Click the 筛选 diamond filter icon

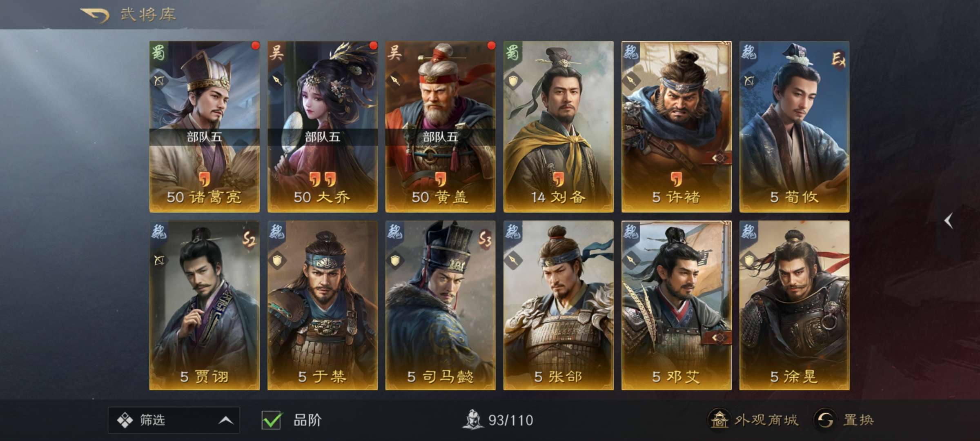[125, 420]
